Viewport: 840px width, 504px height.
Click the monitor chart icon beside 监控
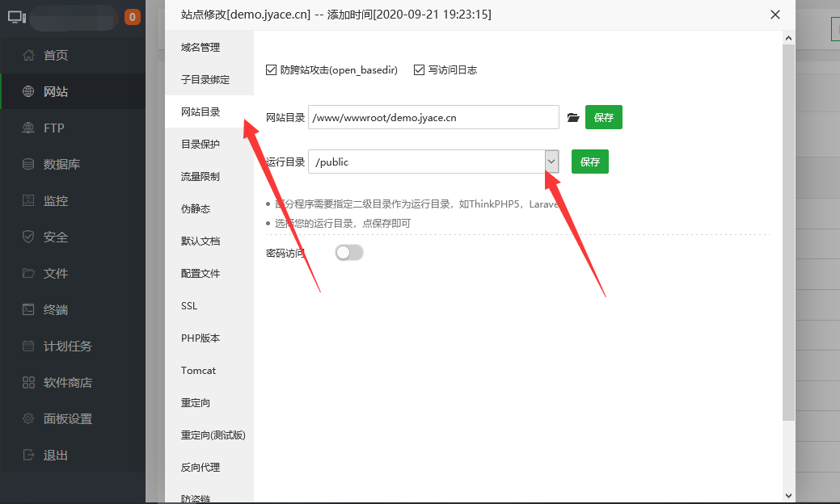[28, 200]
